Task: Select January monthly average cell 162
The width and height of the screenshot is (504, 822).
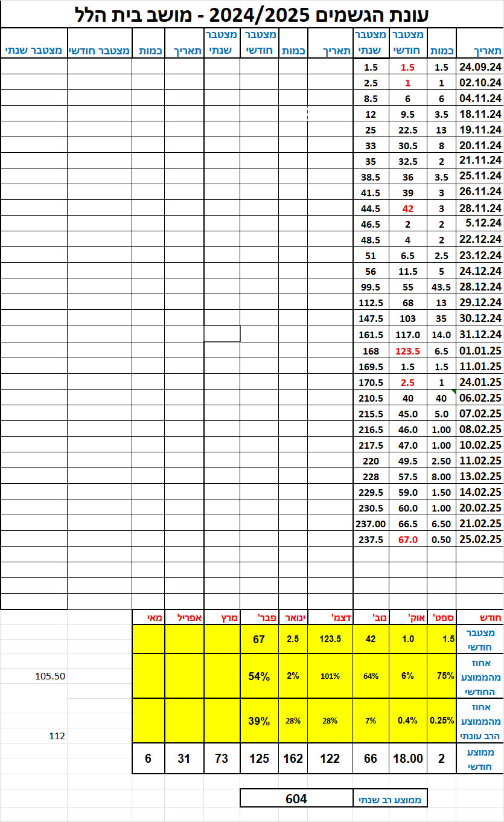Action: [x=293, y=758]
